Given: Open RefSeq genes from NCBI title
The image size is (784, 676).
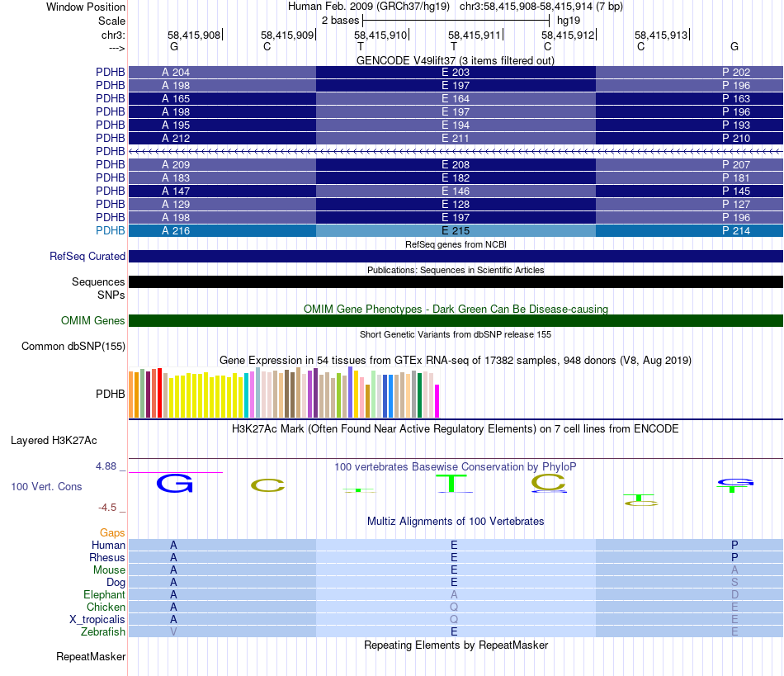Looking at the screenshot, I should point(456,244).
